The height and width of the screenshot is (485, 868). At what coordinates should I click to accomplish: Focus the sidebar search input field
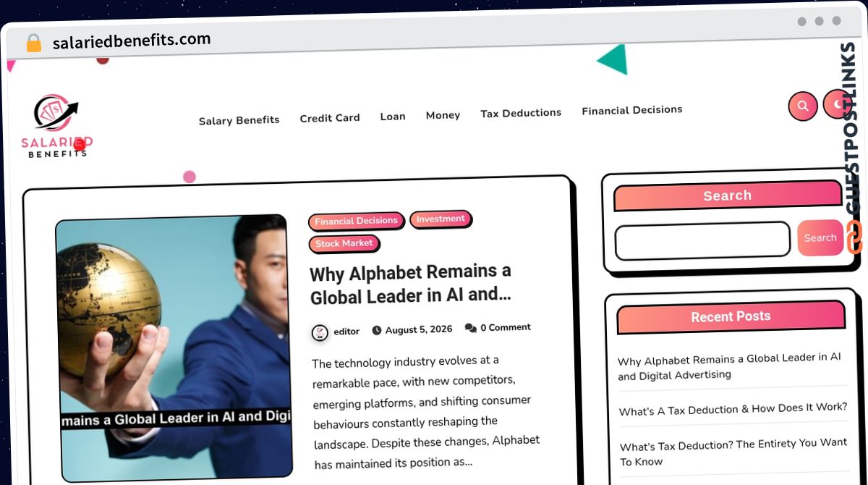click(702, 240)
